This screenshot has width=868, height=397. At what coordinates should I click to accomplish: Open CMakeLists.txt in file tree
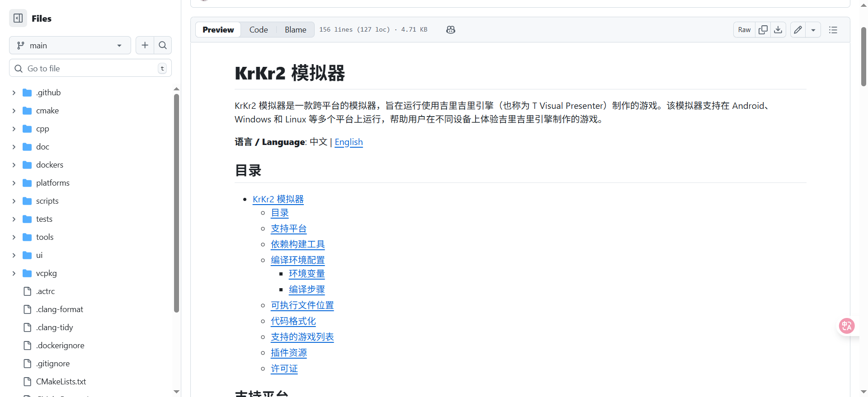[61, 382]
